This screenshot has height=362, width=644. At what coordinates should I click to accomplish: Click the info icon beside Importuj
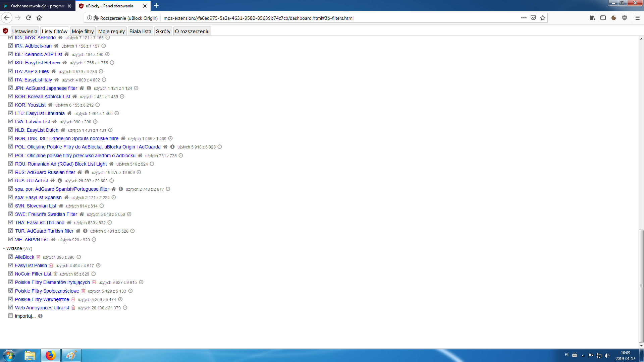[x=40, y=316]
